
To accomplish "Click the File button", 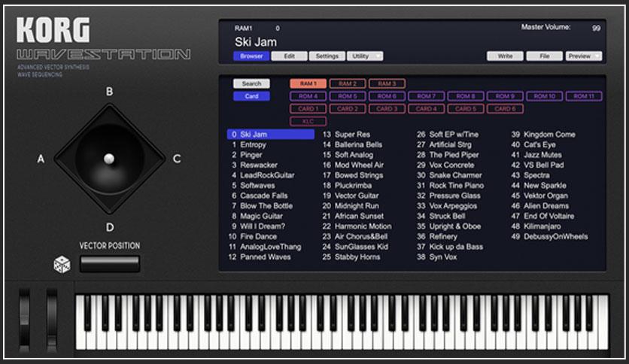I will click(545, 56).
